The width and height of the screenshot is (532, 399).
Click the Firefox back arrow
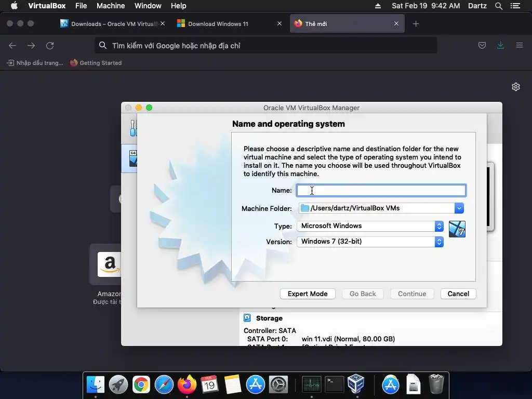(12, 46)
